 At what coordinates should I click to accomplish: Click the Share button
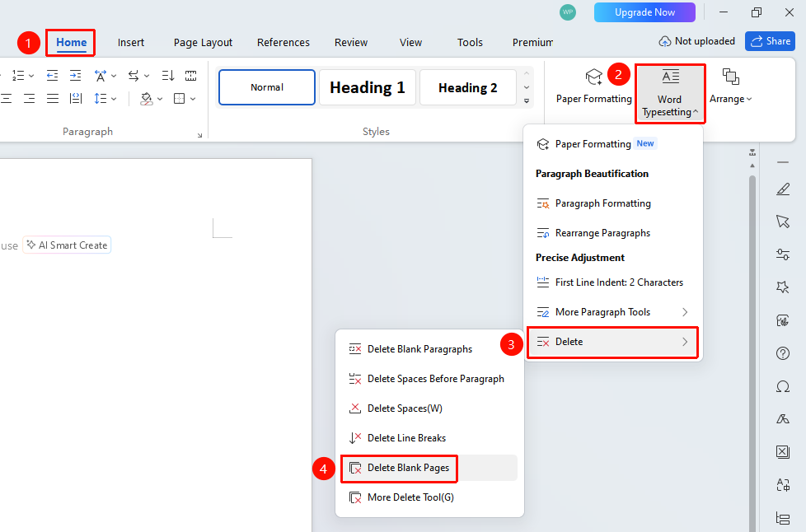click(770, 42)
